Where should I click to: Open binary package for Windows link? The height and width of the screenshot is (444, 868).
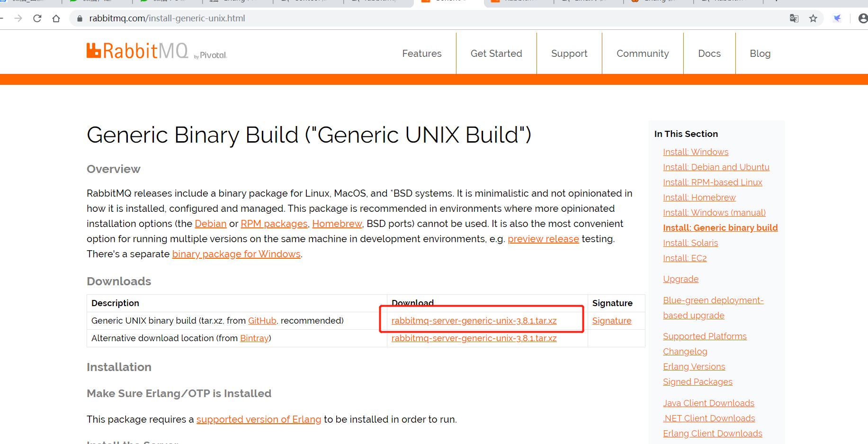coord(236,254)
